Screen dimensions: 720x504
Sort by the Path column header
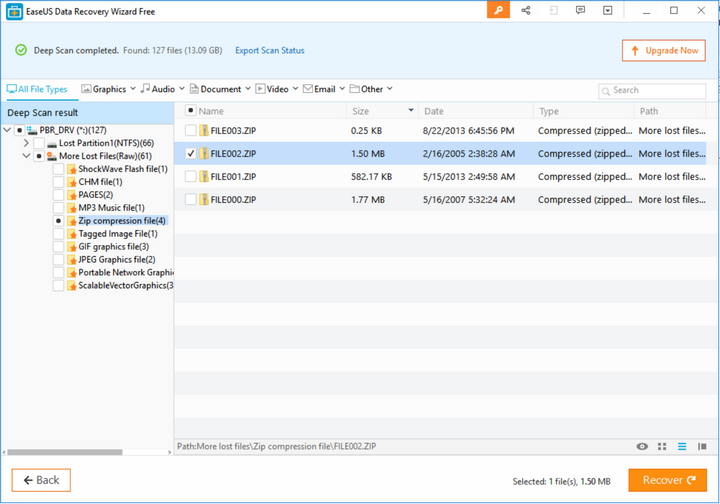point(670,111)
